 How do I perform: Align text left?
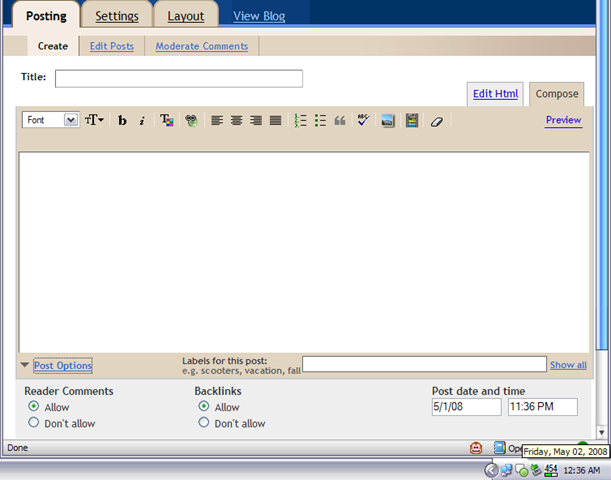[x=217, y=120]
